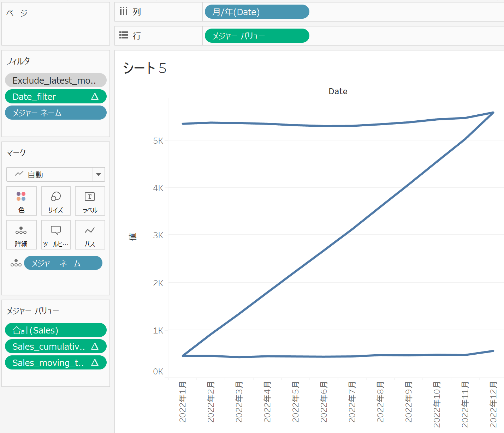Select the Detail (詳細) mark icon
Screen dimensions: 504x433
click(x=21, y=235)
